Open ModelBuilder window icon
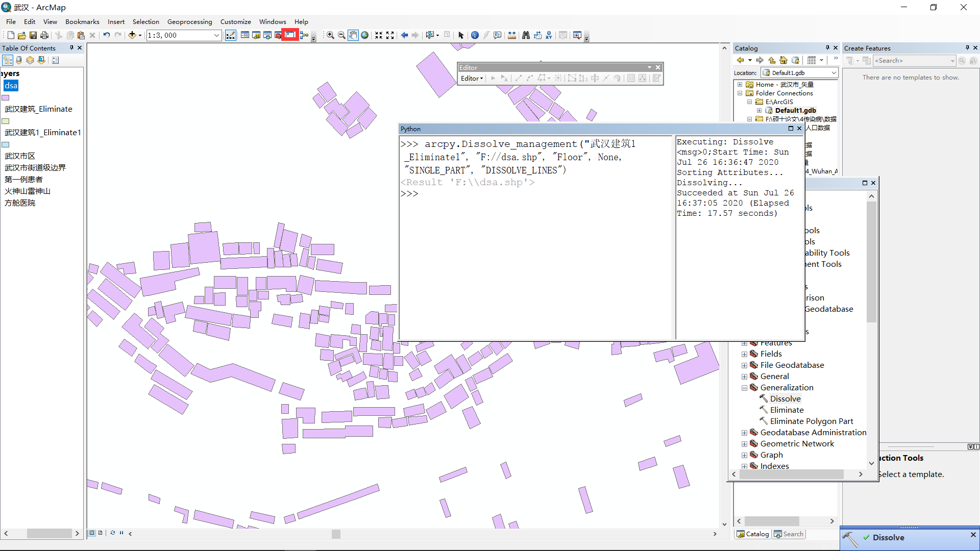 click(304, 35)
